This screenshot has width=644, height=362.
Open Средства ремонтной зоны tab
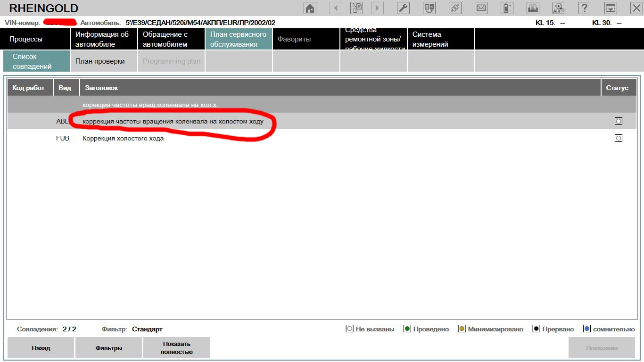[x=373, y=39]
